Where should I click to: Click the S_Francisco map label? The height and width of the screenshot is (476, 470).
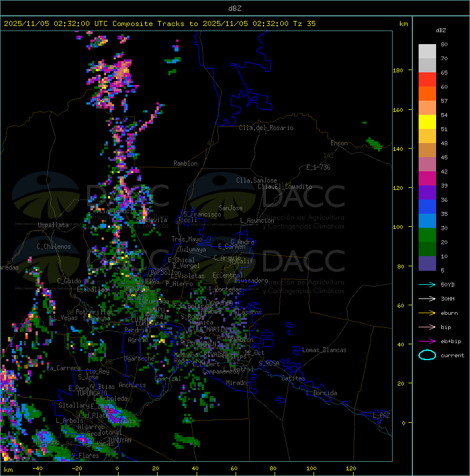coord(202,214)
